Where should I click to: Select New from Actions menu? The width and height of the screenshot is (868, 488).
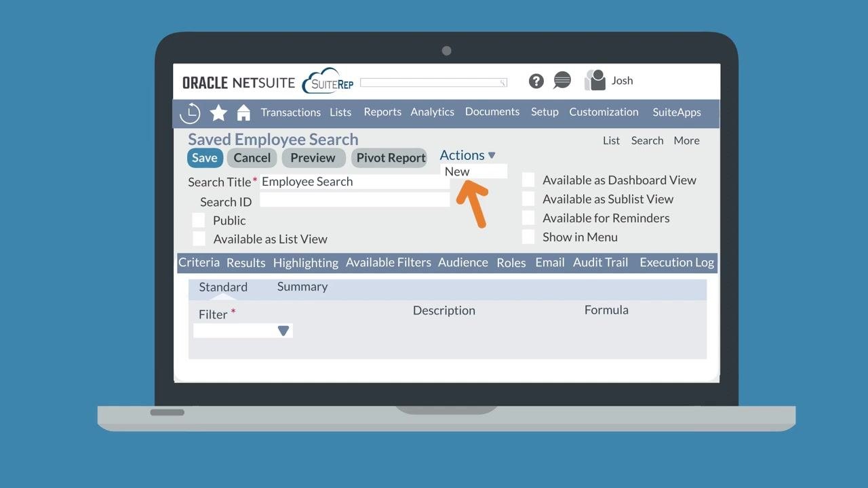[473, 171]
